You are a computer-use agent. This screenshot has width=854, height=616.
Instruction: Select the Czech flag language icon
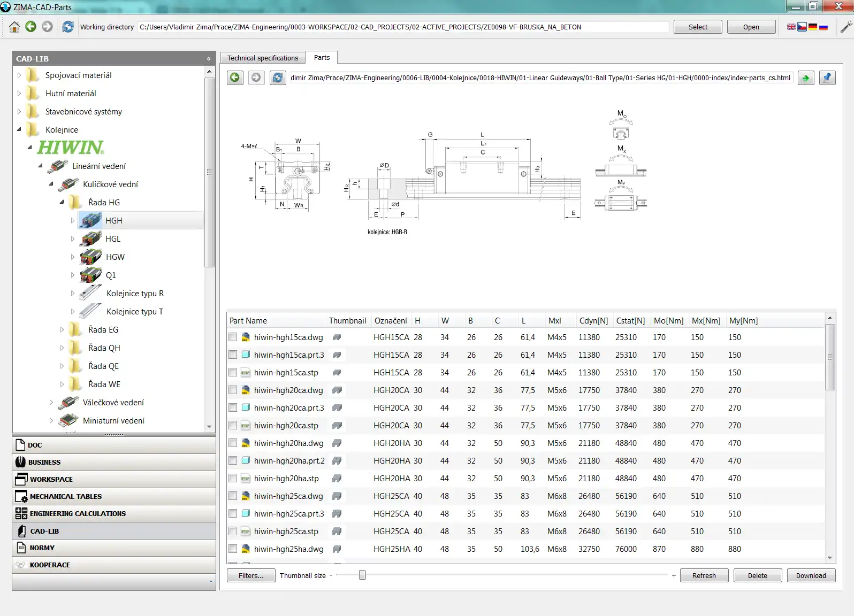coord(802,27)
